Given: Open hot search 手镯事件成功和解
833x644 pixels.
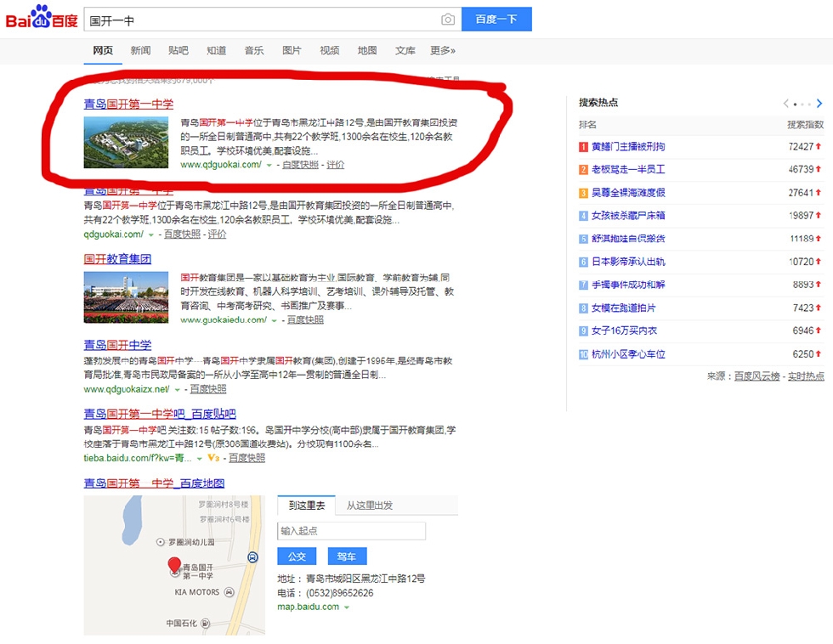Looking at the screenshot, I should pos(628,285).
